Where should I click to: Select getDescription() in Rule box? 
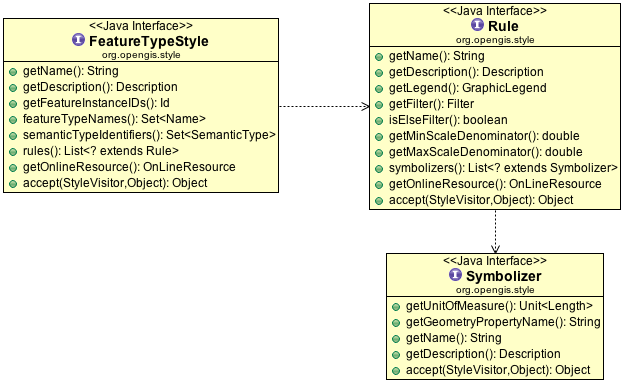pyautogui.click(x=466, y=72)
